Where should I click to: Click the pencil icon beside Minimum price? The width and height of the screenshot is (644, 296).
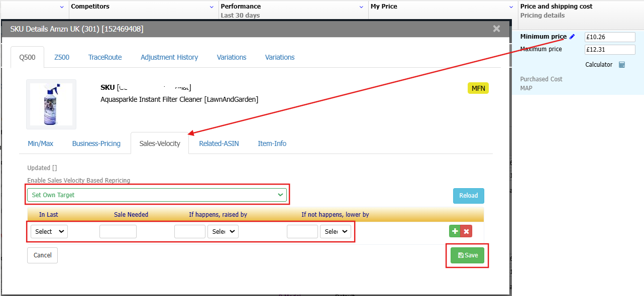pos(572,37)
